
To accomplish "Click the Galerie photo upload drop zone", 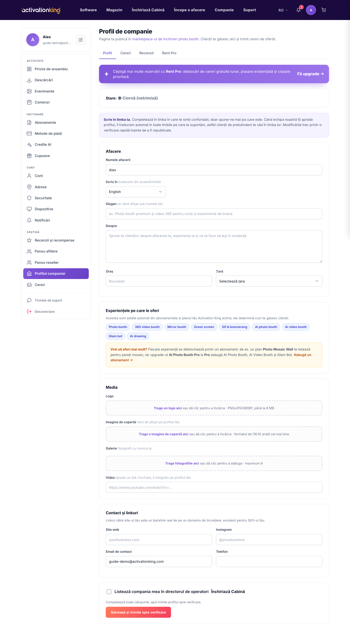I will (x=214, y=463).
